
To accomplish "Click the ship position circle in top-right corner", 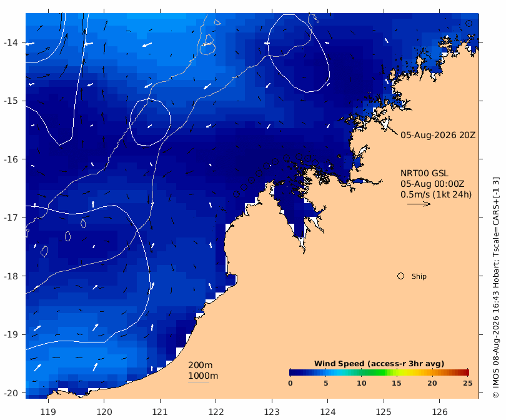I will [469, 23].
